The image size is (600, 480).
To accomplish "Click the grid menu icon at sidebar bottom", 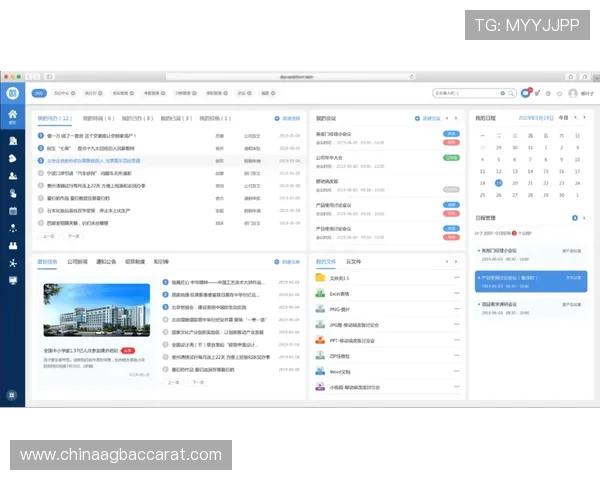I will pyautogui.click(x=12, y=395).
